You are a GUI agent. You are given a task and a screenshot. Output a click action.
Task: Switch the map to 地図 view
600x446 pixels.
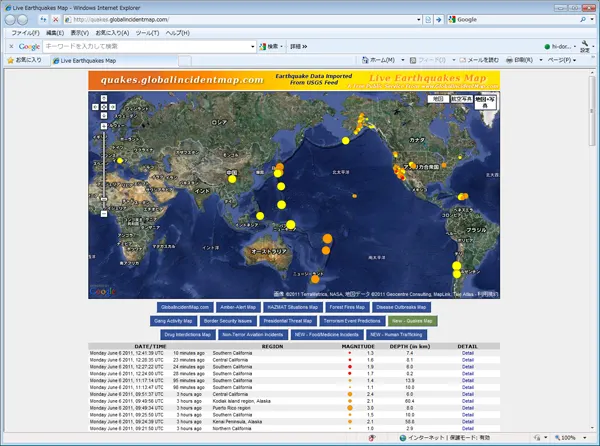click(x=437, y=99)
